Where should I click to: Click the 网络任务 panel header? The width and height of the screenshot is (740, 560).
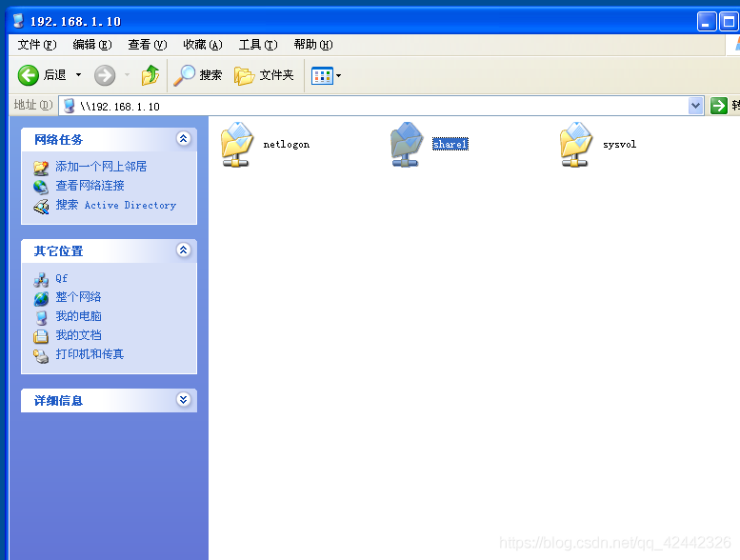(x=109, y=139)
